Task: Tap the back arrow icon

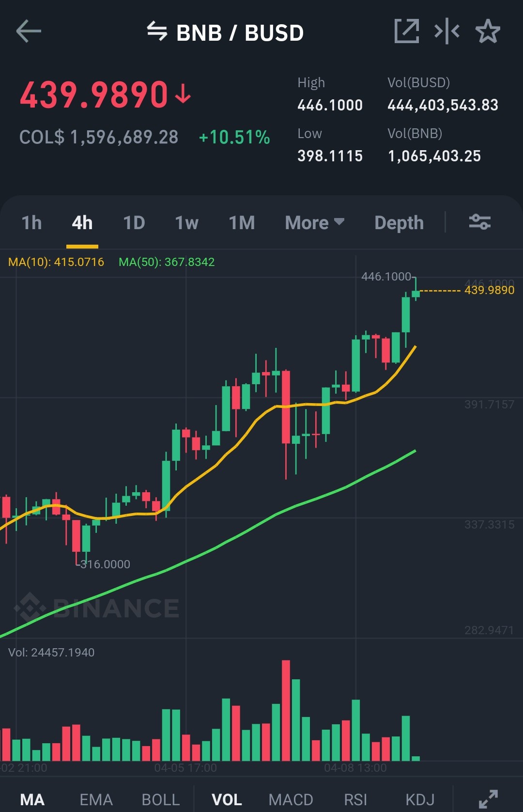Action: click(29, 31)
